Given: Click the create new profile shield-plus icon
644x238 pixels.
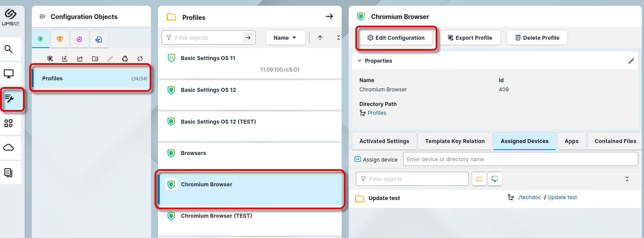Looking at the screenshot, I should 50,59.
